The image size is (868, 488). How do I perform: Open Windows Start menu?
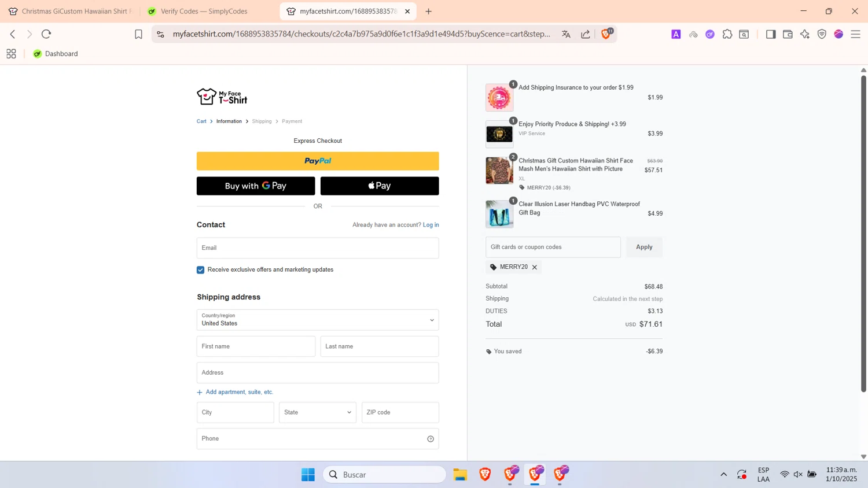coord(308,475)
